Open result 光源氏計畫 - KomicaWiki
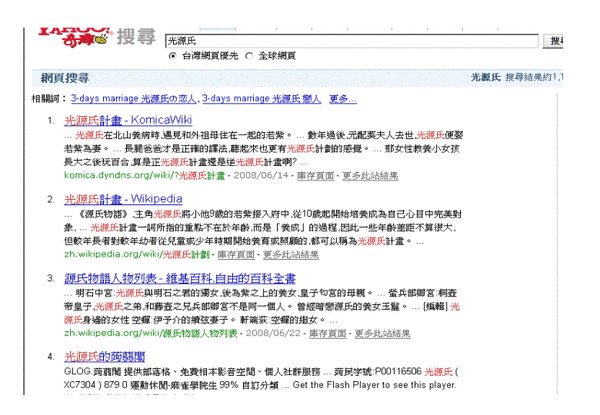The height and width of the screenshot is (415, 600). click(128, 120)
